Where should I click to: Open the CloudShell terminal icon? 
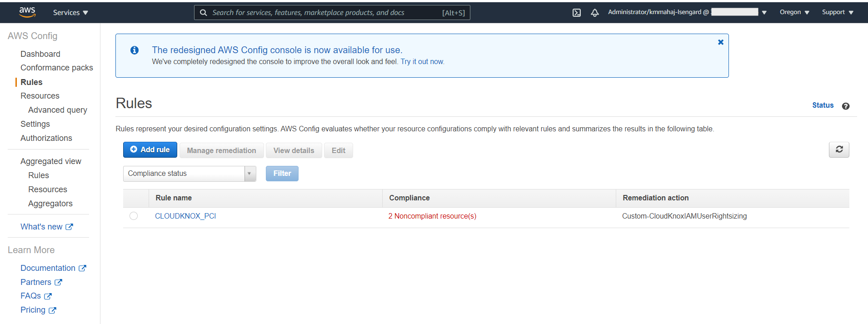coord(577,13)
